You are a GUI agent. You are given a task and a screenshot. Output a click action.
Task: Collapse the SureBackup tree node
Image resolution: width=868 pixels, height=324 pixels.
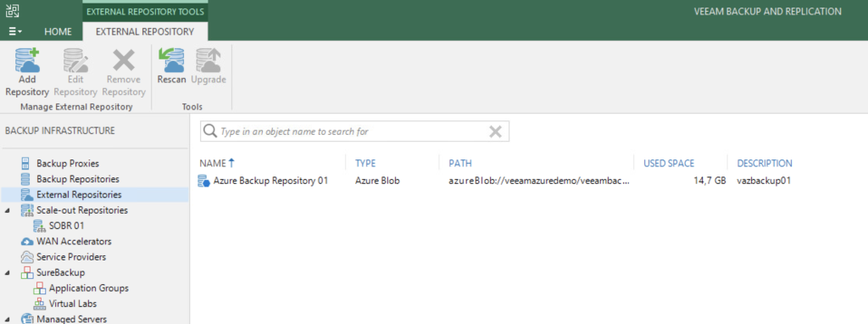point(7,272)
